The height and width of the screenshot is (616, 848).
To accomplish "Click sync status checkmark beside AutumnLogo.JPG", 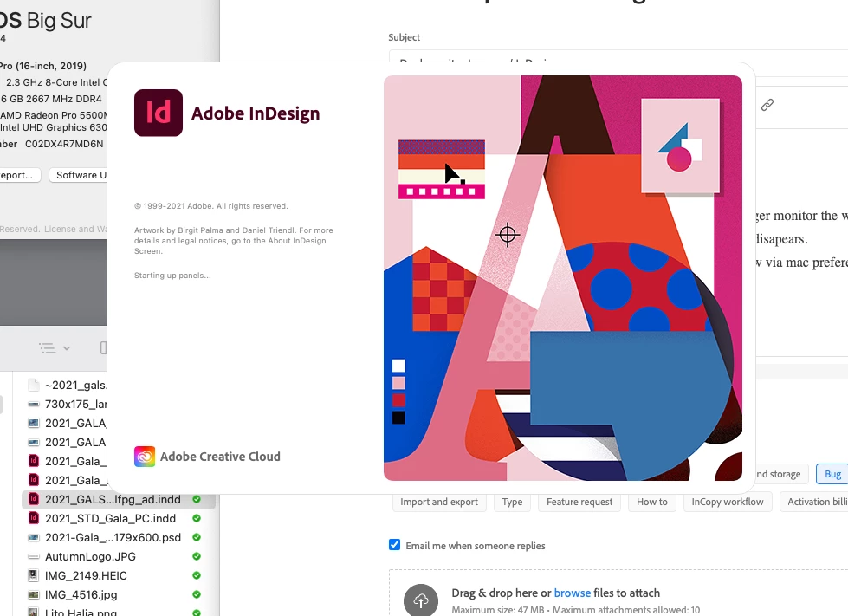I will pos(197,556).
